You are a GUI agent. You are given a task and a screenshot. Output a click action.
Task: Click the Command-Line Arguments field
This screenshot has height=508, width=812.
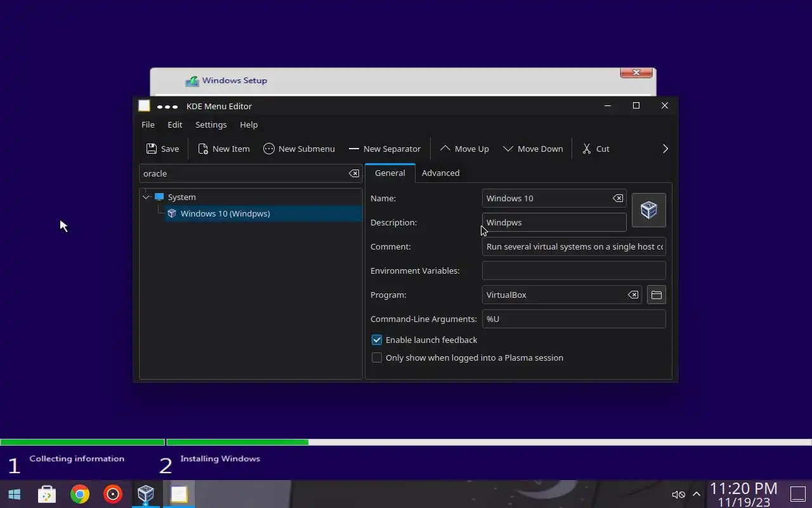point(573,319)
